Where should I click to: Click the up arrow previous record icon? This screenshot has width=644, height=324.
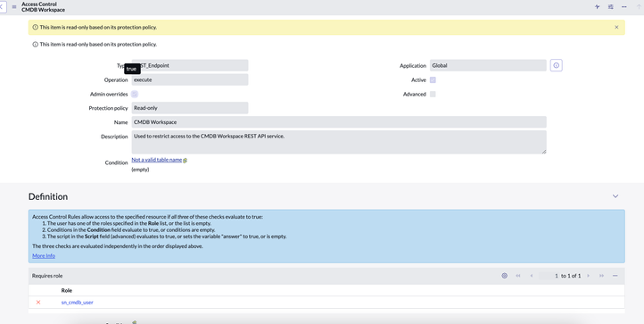pos(639,7)
